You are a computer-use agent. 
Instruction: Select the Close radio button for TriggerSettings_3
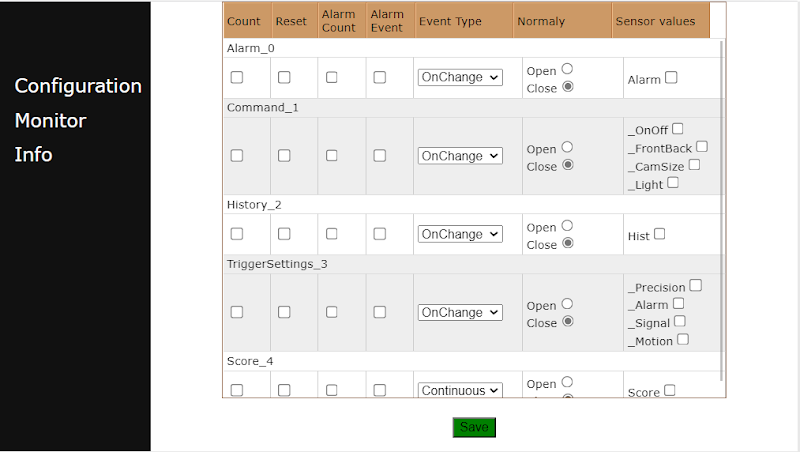click(567, 321)
